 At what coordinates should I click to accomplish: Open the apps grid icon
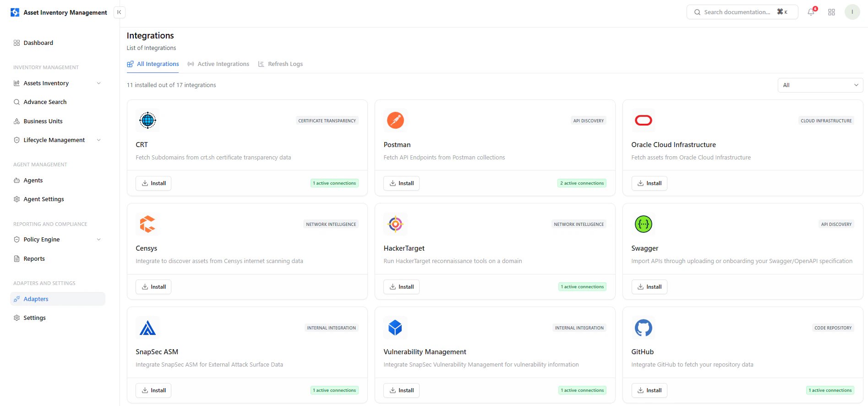pyautogui.click(x=832, y=12)
